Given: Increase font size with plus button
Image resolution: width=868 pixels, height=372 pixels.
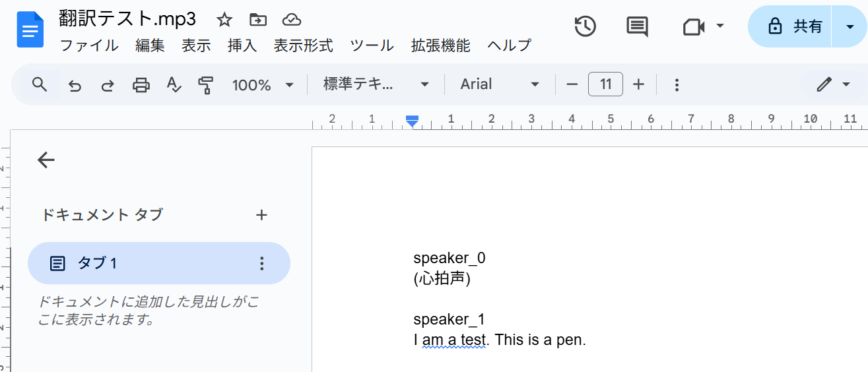Looking at the screenshot, I should coord(638,84).
